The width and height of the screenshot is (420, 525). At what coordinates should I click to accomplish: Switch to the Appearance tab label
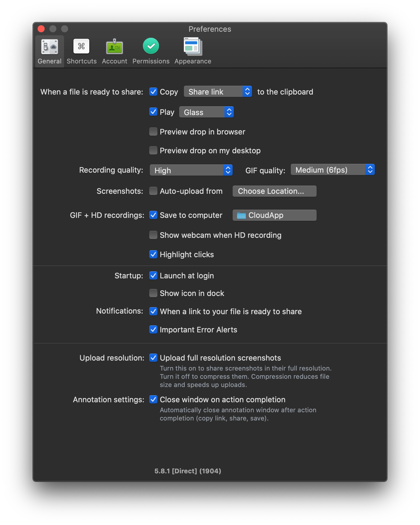coord(193,61)
